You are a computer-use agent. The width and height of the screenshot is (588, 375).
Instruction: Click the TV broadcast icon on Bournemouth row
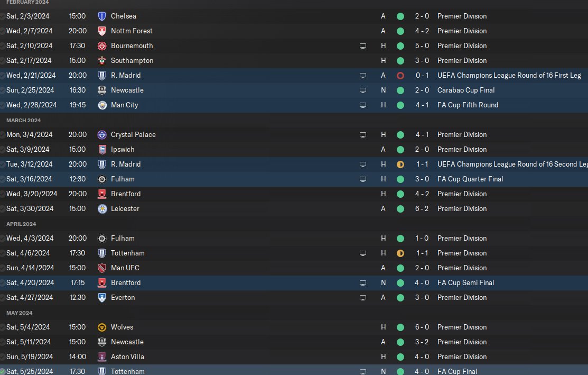point(363,46)
